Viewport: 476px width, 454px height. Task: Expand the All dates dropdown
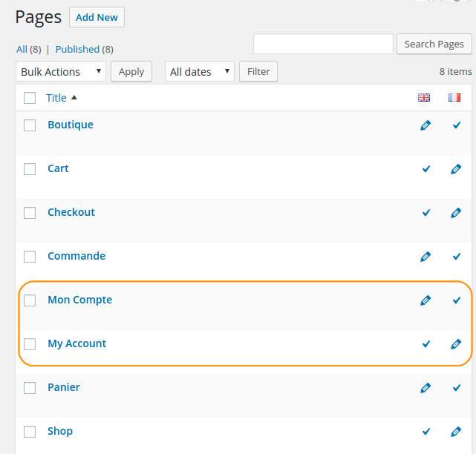coord(200,71)
